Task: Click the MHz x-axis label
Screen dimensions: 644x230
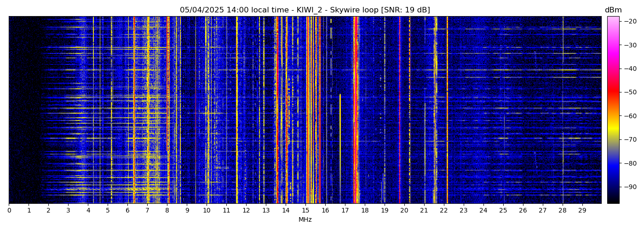Action: [x=305, y=220]
